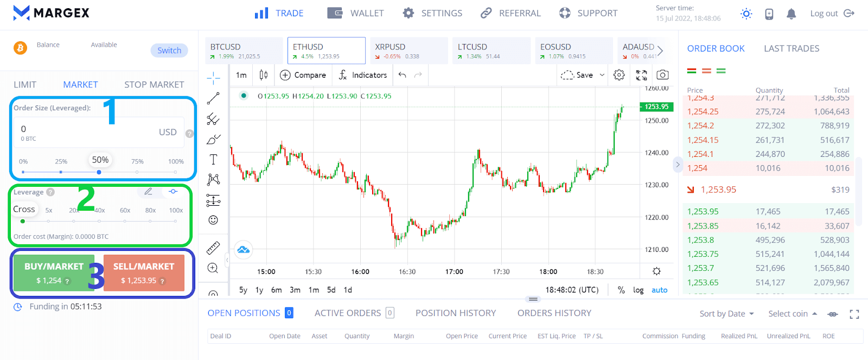Open the Indicators button

point(362,75)
